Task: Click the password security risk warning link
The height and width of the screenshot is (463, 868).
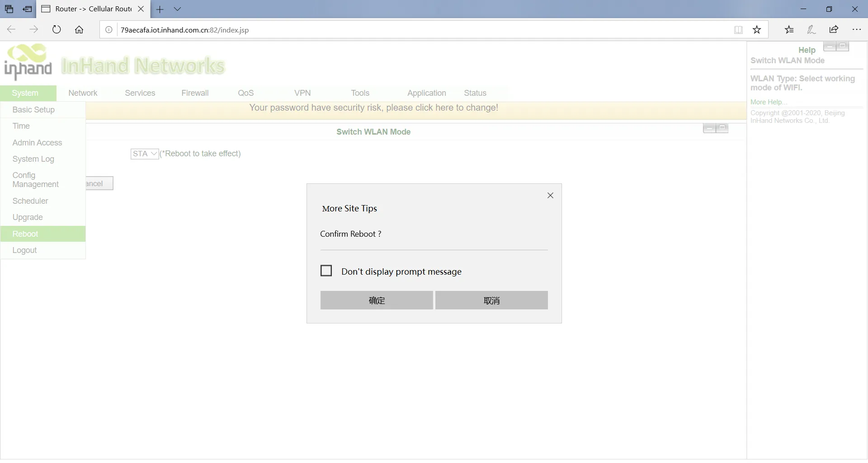Action: click(373, 108)
